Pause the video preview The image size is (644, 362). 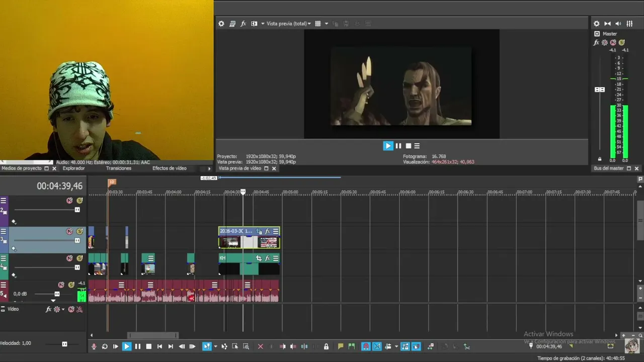pos(398,146)
